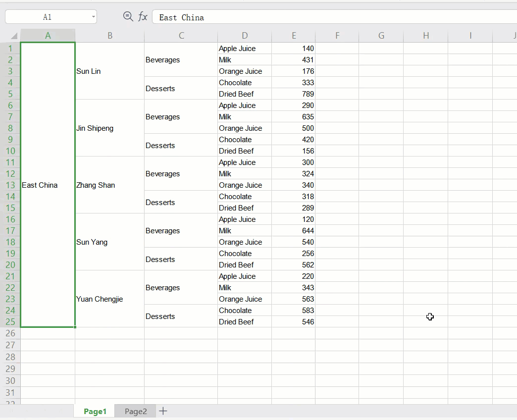Select row 26 header
This screenshot has height=420, width=517.
[10, 333]
